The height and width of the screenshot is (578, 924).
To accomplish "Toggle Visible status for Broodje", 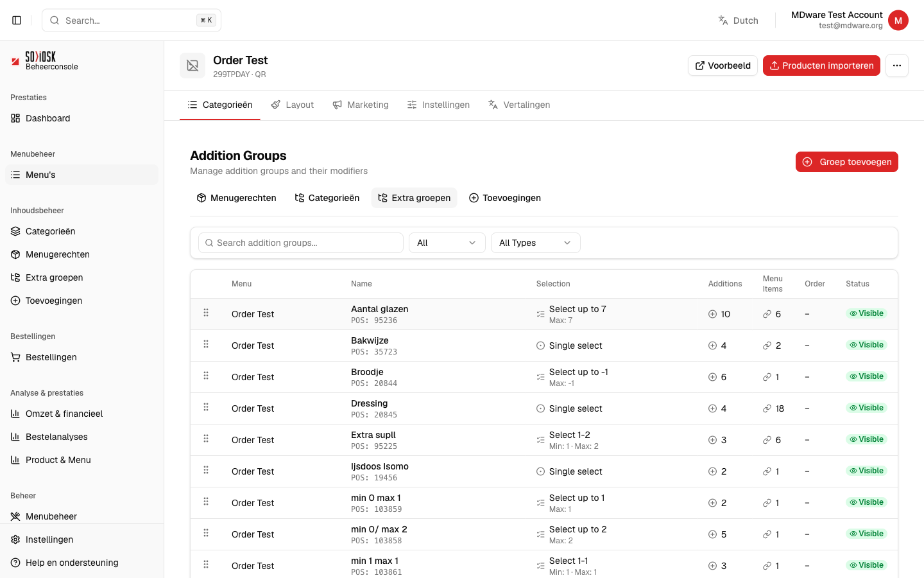I will point(866,376).
